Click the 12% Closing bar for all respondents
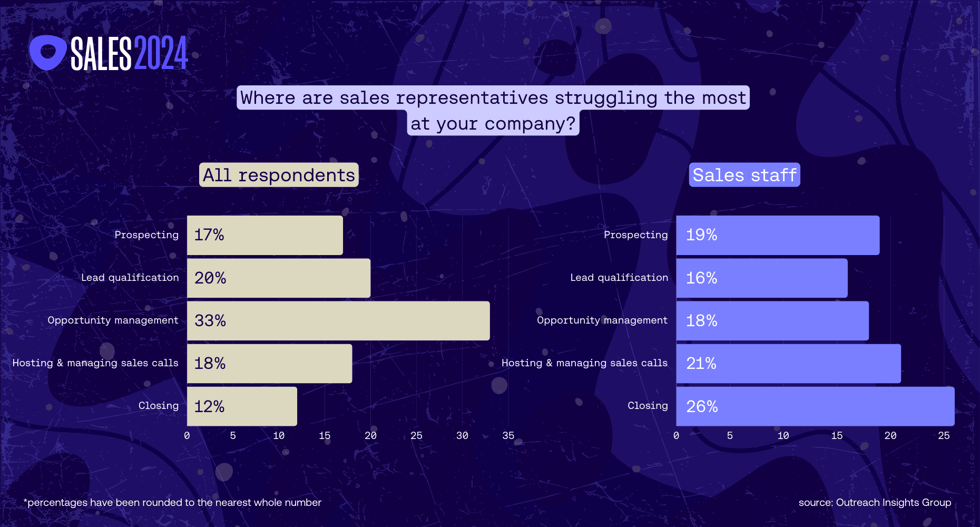 (242, 406)
